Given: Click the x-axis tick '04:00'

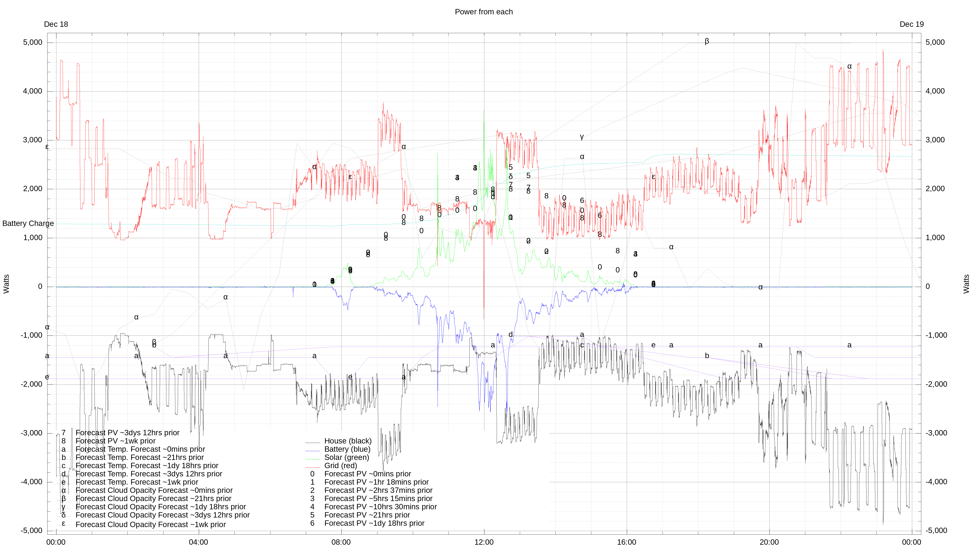Looking at the screenshot, I should 199,542.
